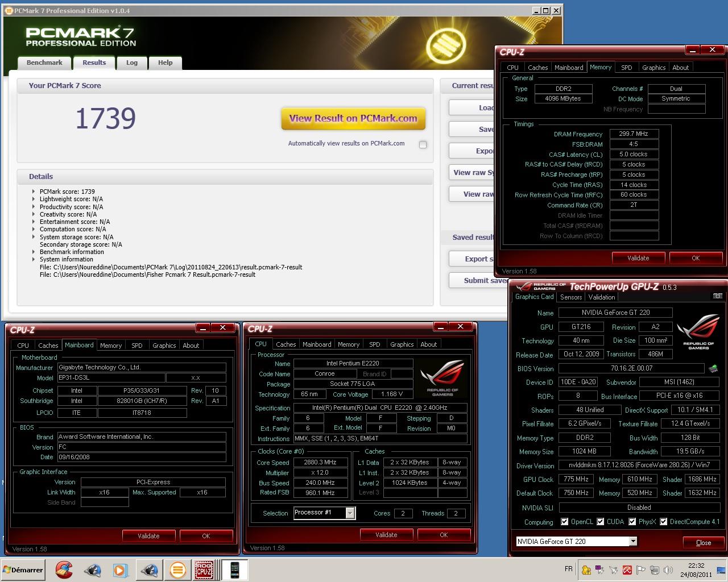Open the Log tab in PCMark

(132, 63)
